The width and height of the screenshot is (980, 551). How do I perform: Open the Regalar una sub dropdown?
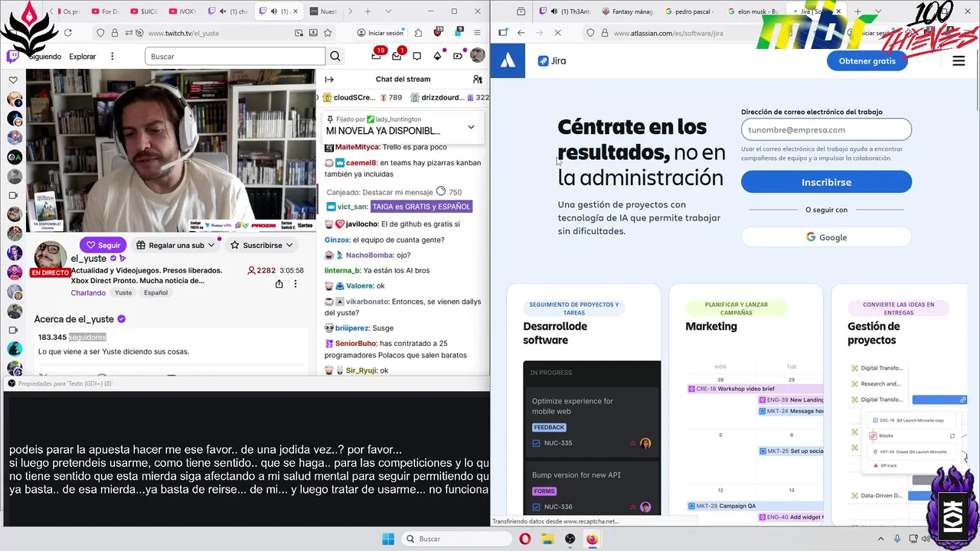pyautogui.click(x=176, y=245)
